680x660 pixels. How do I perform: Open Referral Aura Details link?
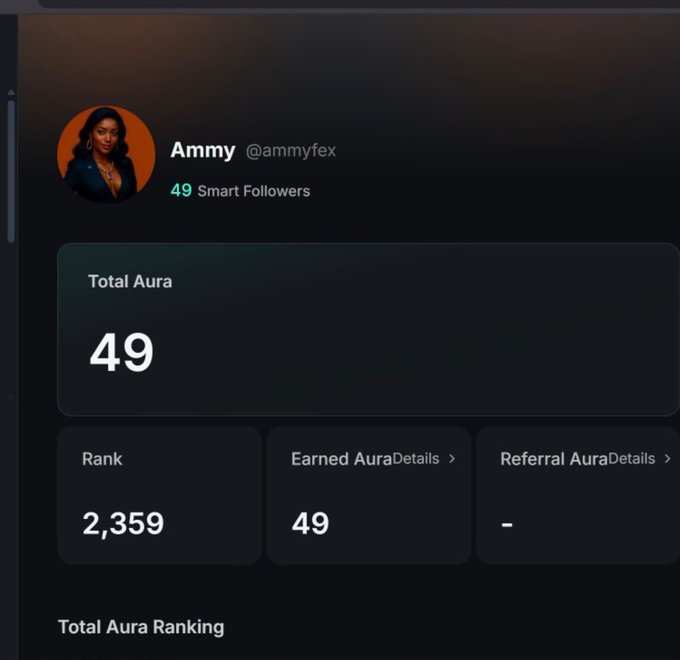coord(632,459)
